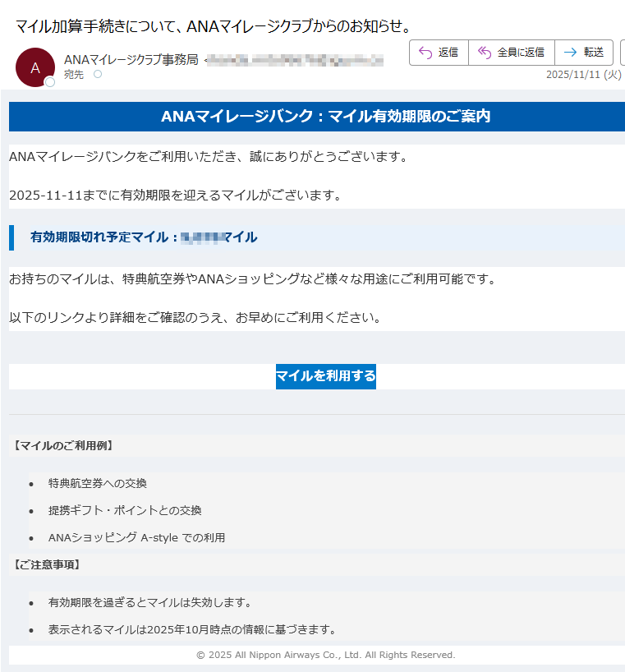Click list item 提携ギフト・ポイントとの交換
The image size is (625, 672).
click(125, 510)
